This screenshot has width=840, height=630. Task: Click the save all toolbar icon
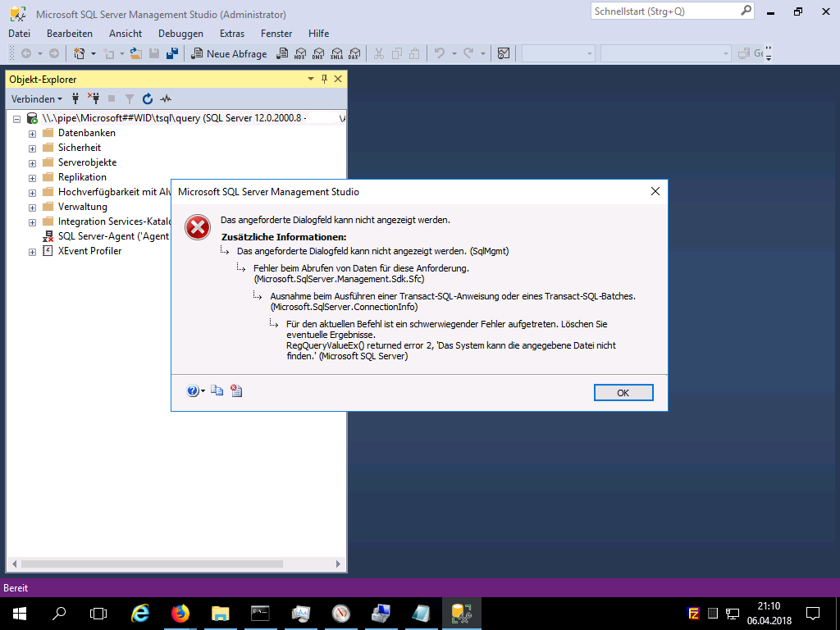[171, 53]
